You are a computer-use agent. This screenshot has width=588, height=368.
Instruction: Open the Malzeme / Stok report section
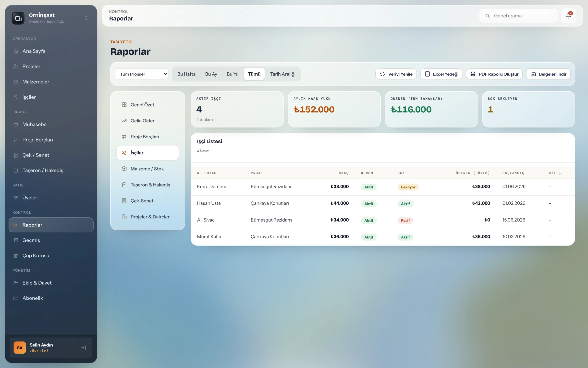147,169
